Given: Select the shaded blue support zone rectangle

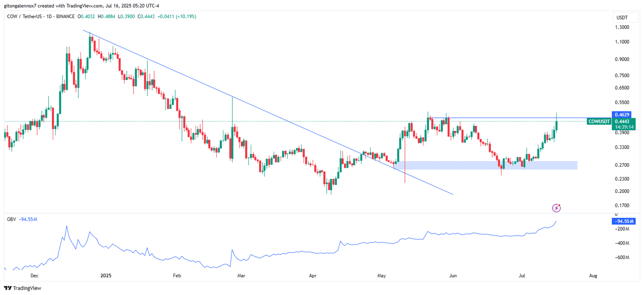Looking at the screenshot, I should coord(483,165).
